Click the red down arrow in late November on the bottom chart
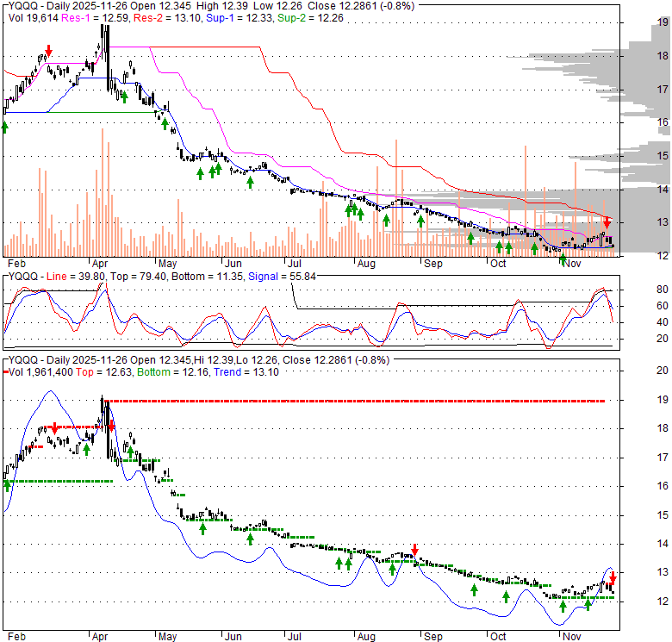 tap(613, 579)
